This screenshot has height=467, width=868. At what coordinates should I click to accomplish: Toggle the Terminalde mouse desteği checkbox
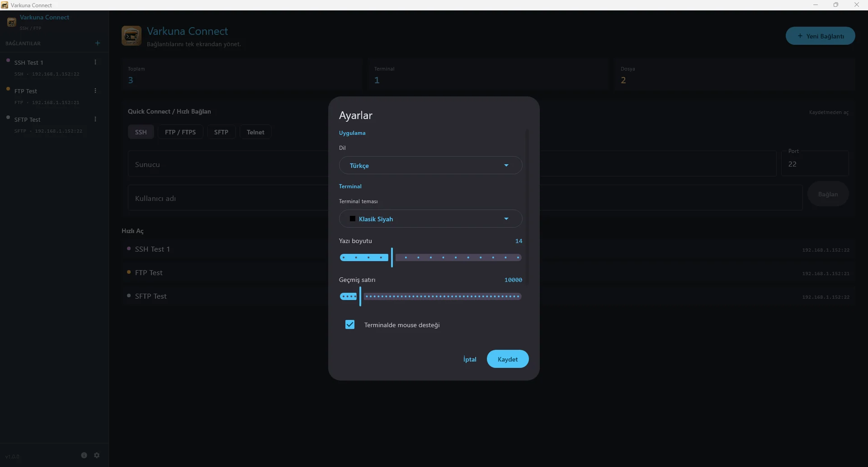point(350,324)
